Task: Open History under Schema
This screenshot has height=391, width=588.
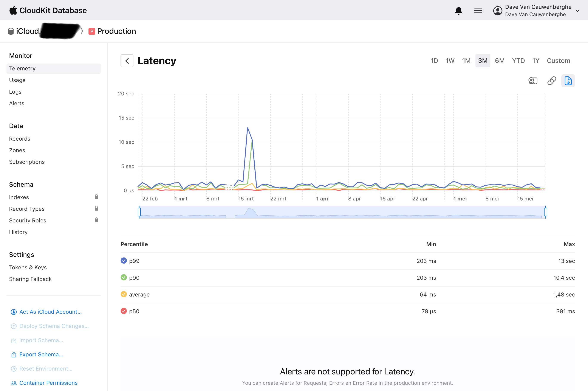Action: point(19,232)
